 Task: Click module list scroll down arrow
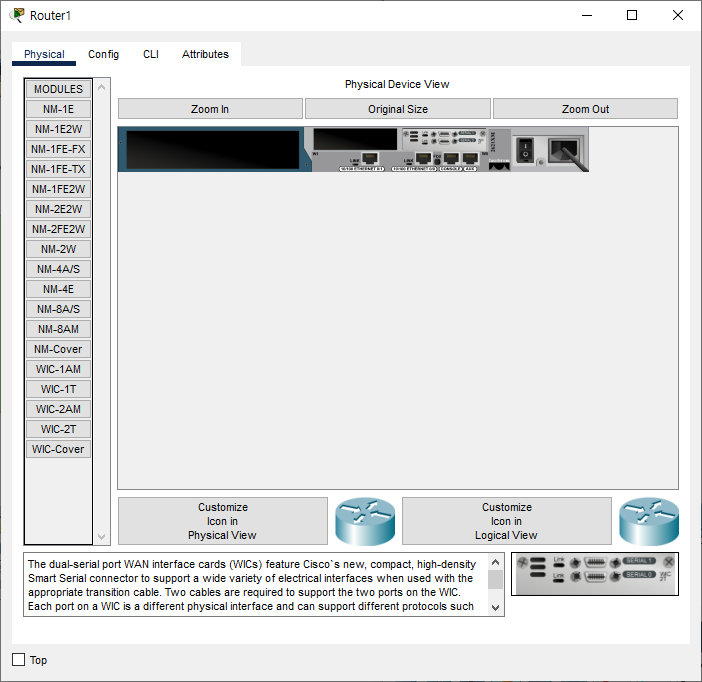[102, 536]
